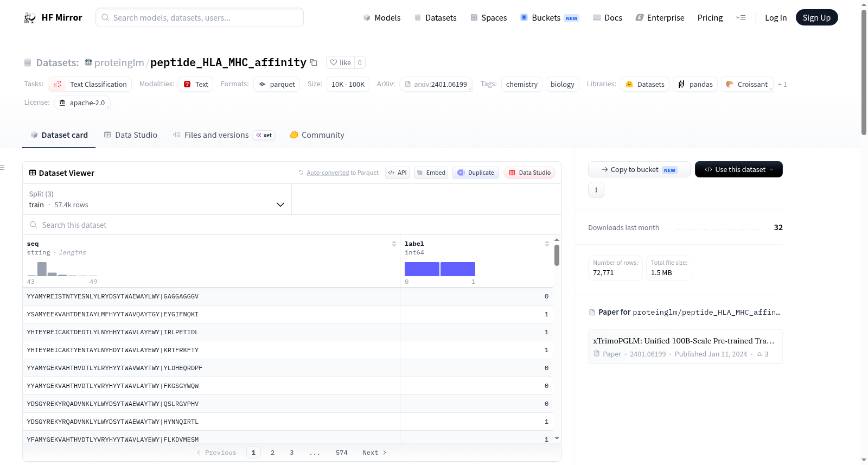Click the upvote triangle on the paper card
Screen dimensions: 868x465
[759, 354]
